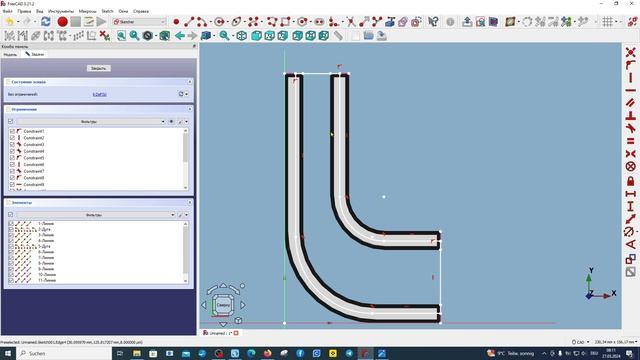Toggle checkbox for 2-Дуга element
The image size is (640, 360).
click(x=11, y=229)
